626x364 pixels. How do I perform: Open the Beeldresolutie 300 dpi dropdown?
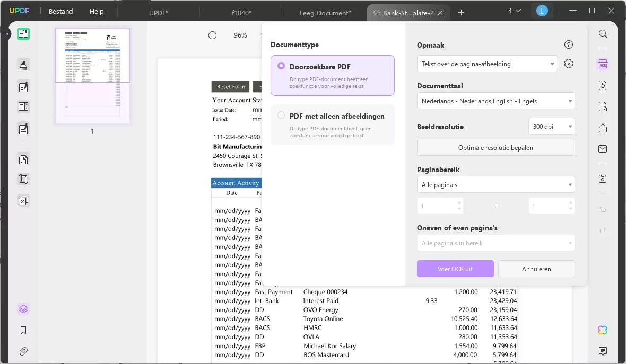click(x=551, y=127)
